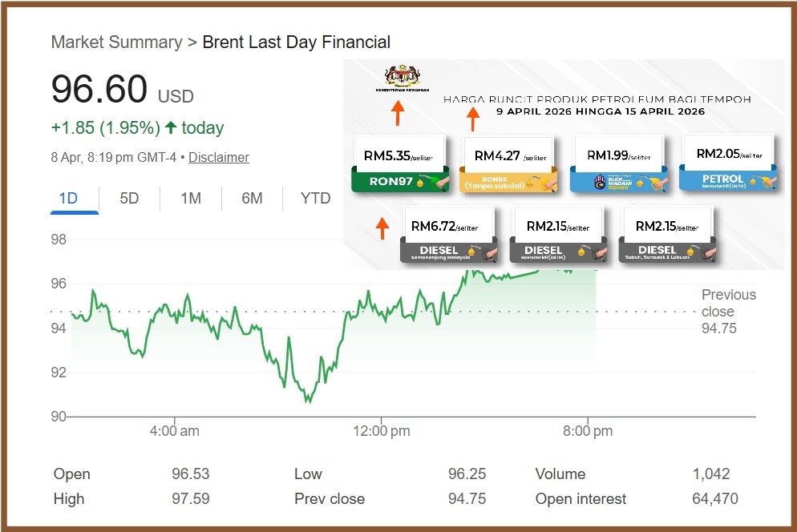
Task: Switch to the 5D chart range
Action: click(x=129, y=198)
